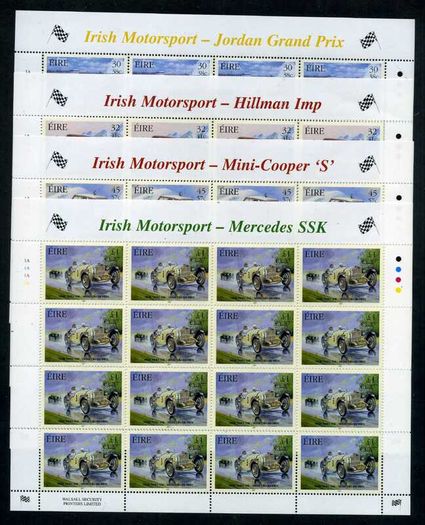The image size is (425, 525).
Task: Select the first 45p Mini-Cooper stamp
Action: tap(83, 191)
